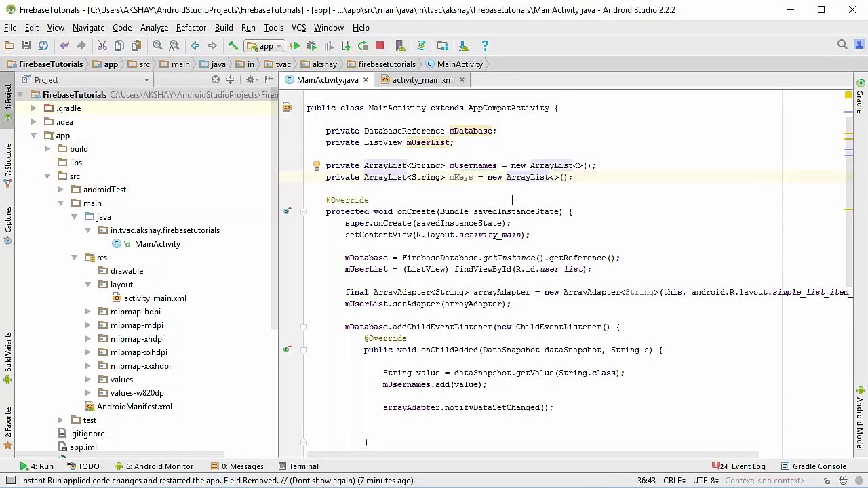
Task: Click the Redo toolbar icon
Action: 81,45
